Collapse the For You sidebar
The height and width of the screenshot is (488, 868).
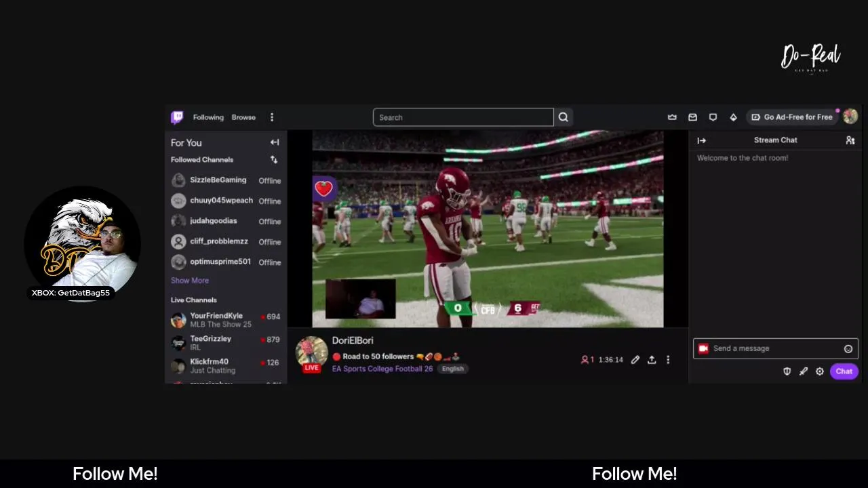click(275, 142)
